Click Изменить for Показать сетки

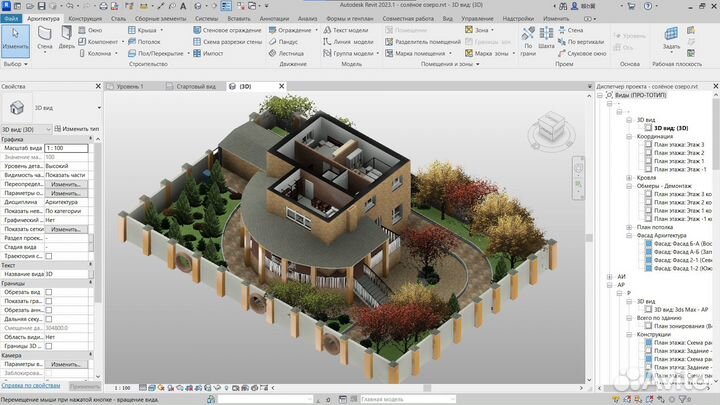tap(66, 229)
